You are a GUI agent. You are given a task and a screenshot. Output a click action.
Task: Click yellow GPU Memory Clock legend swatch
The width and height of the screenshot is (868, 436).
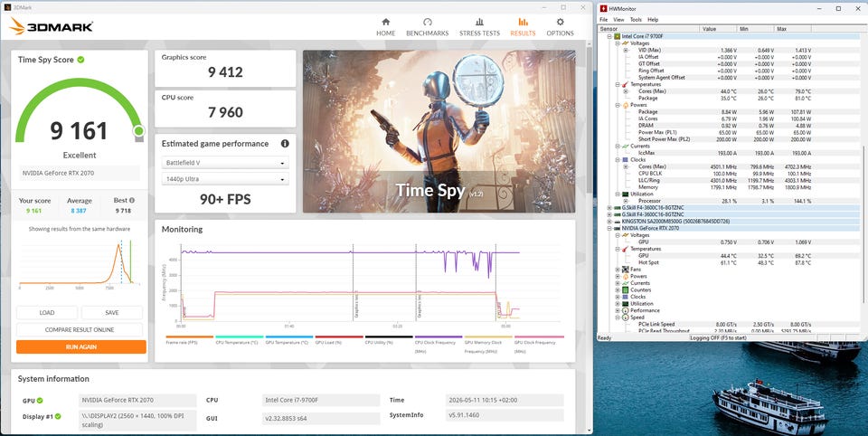(x=488, y=336)
